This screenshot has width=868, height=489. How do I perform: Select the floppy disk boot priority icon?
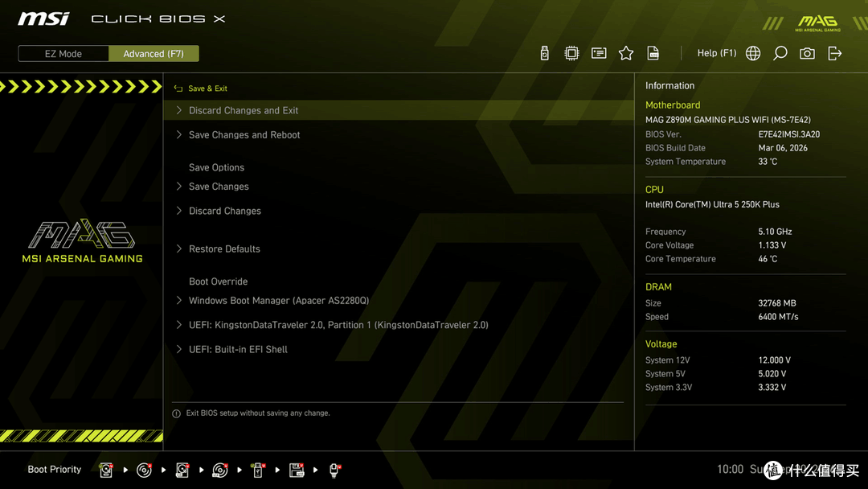297,471
